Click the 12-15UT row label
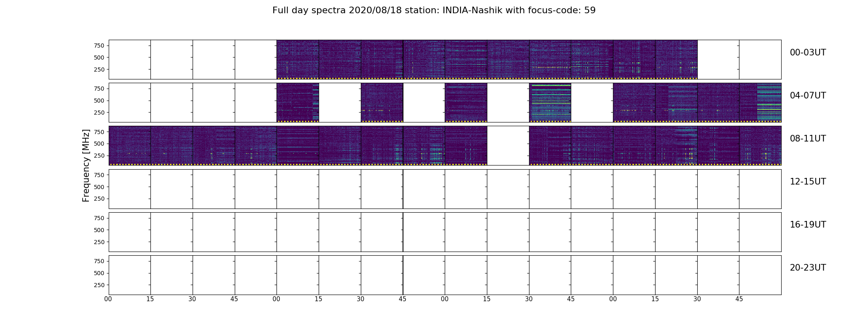868x331 pixels. [808, 182]
